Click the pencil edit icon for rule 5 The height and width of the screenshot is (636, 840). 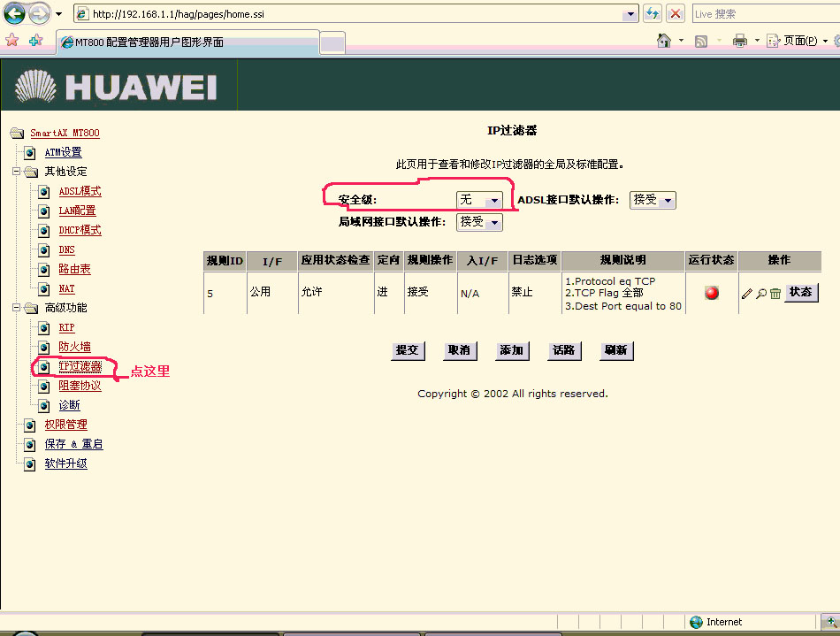(747, 294)
